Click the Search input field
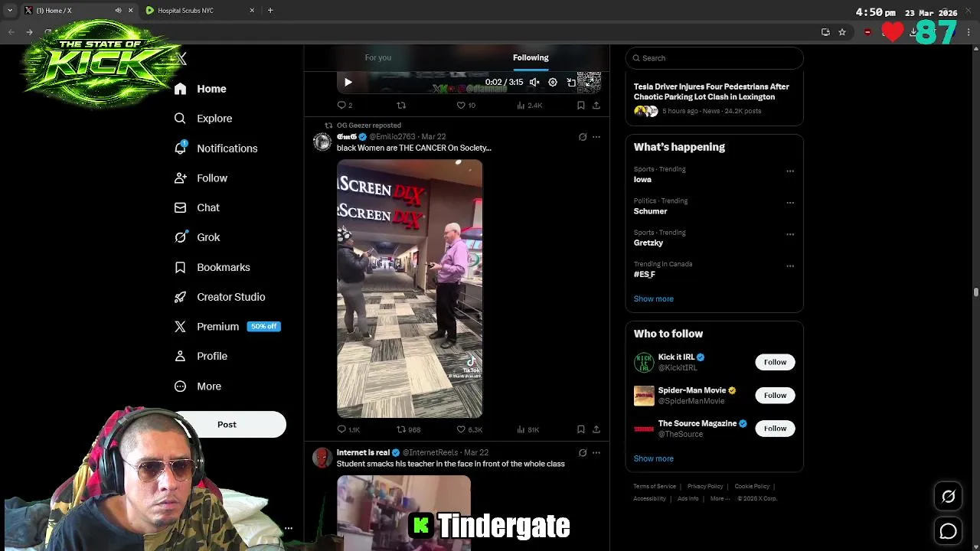The height and width of the screenshot is (551, 980). click(x=714, y=58)
